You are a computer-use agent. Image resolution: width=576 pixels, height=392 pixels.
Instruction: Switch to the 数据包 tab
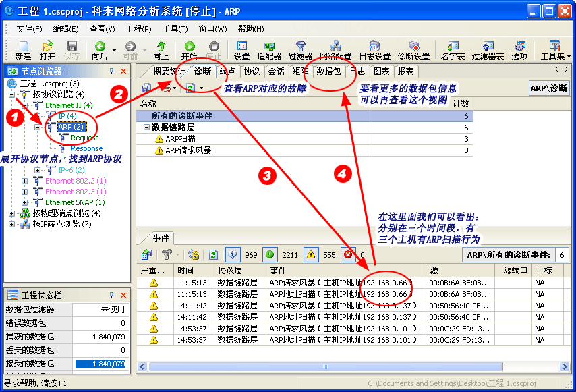coord(330,71)
